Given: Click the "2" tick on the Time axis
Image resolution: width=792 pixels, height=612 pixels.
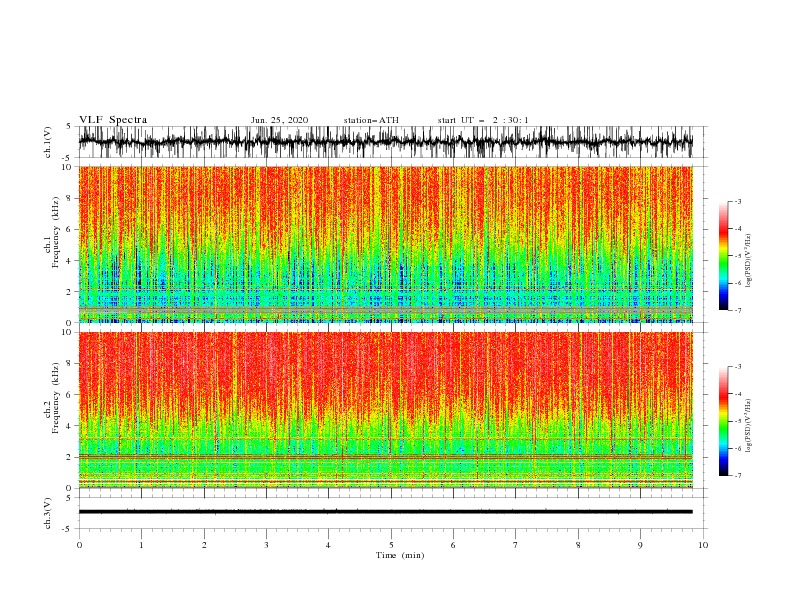Looking at the screenshot, I should (204, 545).
